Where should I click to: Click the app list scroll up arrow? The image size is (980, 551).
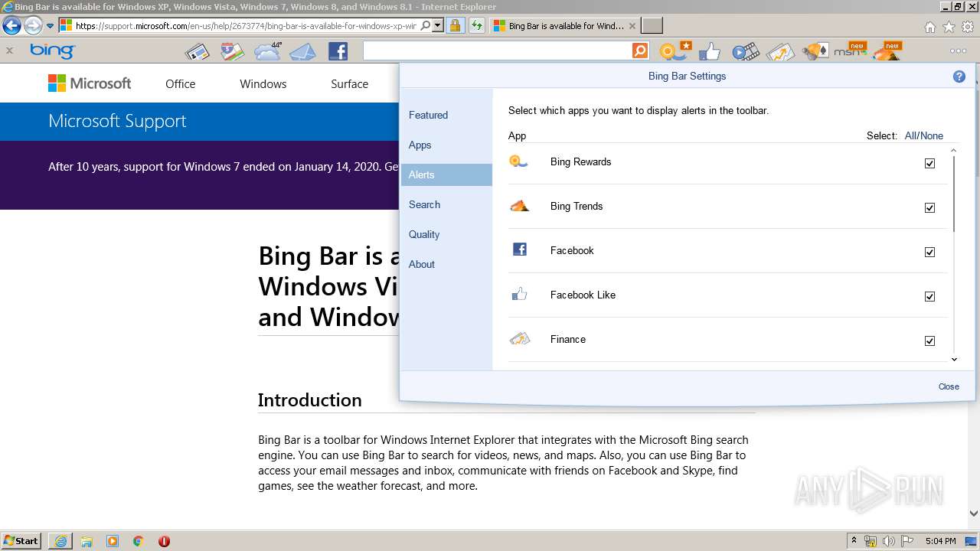pyautogui.click(x=954, y=151)
